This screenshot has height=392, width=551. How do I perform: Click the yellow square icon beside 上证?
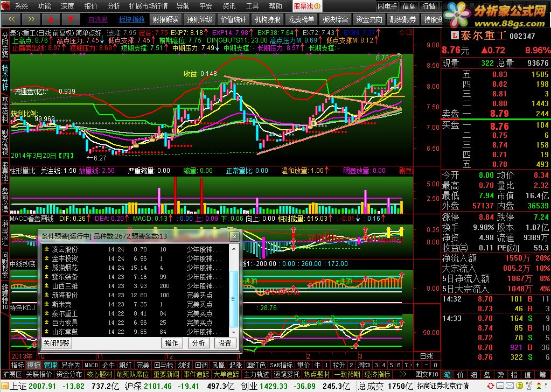tap(4, 387)
